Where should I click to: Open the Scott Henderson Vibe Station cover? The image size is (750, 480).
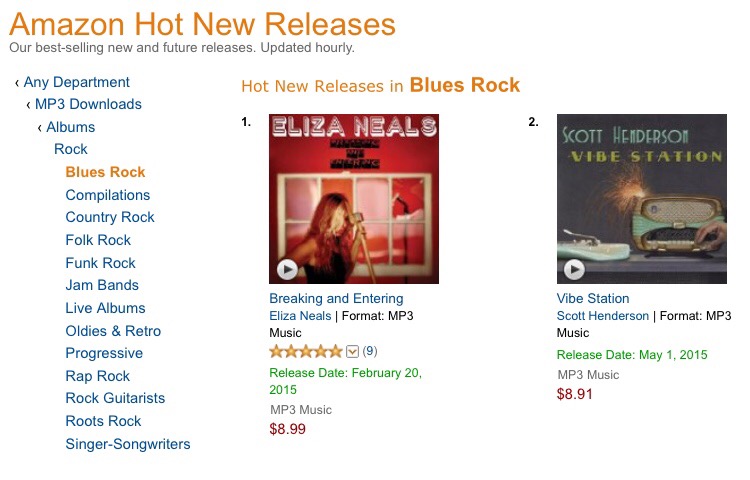tap(642, 199)
